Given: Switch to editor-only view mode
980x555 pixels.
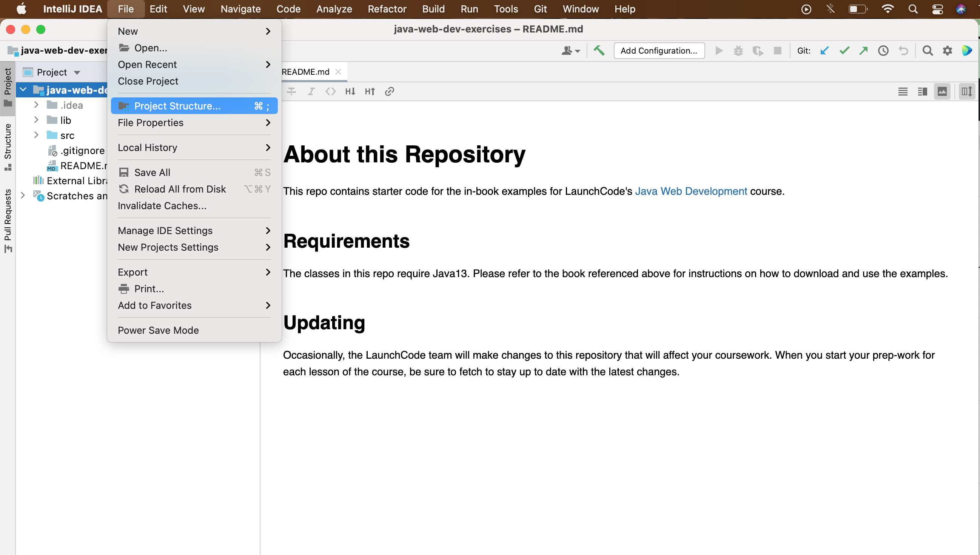Looking at the screenshot, I should click(903, 91).
